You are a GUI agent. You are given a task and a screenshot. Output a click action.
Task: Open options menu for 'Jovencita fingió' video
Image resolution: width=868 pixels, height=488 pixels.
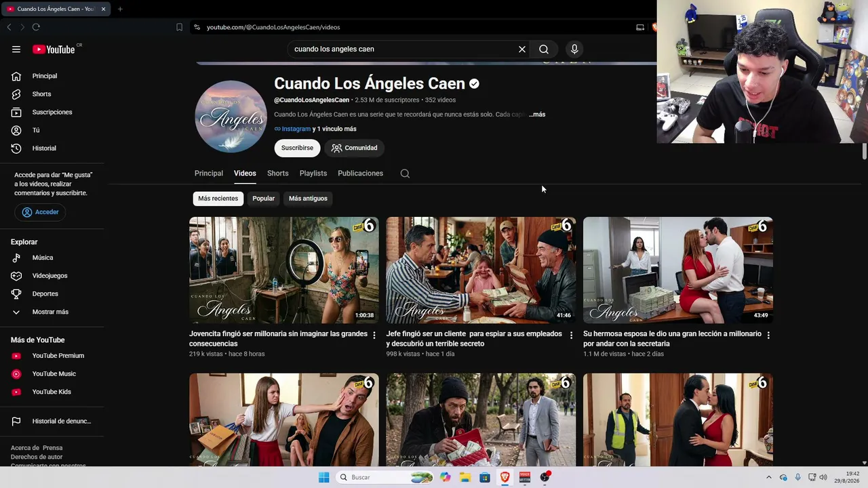[x=374, y=335]
